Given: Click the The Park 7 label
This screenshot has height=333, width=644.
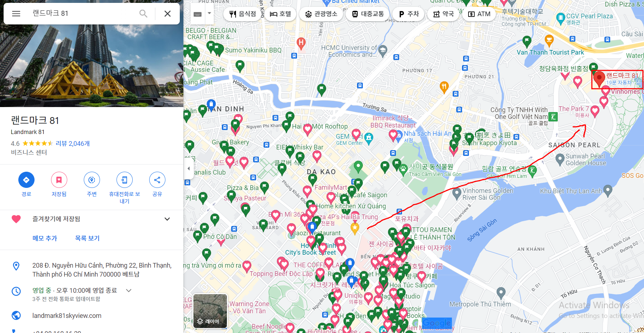Looking at the screenshot, I should click(x=574, y=109).
